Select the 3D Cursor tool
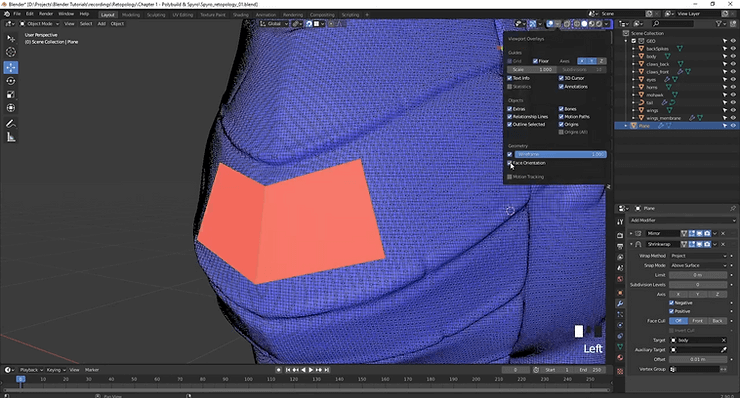740x398 pixels. (x=11, y=52)
